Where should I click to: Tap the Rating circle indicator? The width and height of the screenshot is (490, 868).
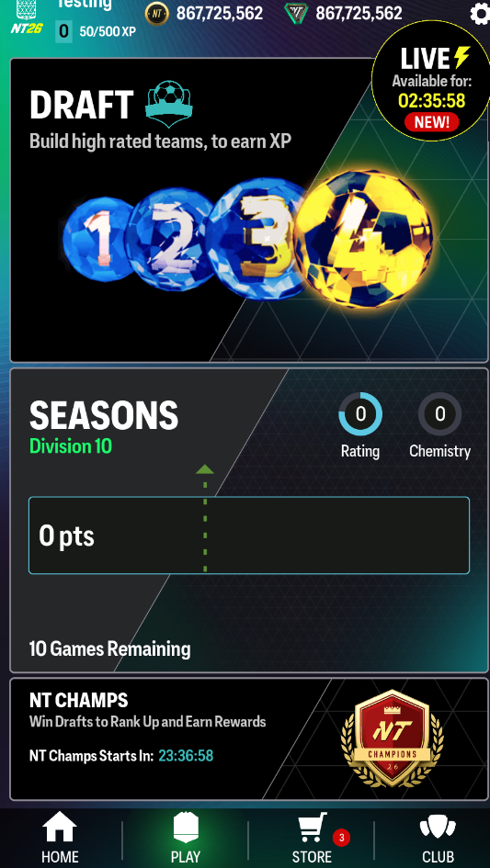coord(360,414)
